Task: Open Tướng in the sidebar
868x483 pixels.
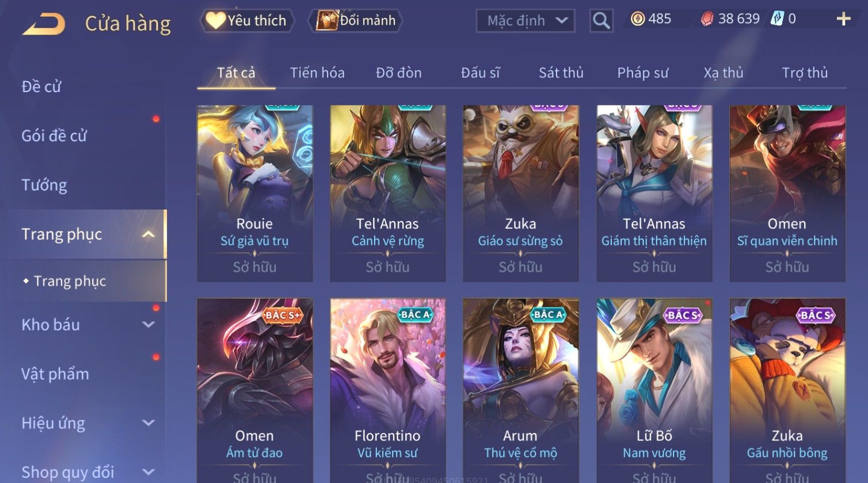Action: (x=44, y=185)
